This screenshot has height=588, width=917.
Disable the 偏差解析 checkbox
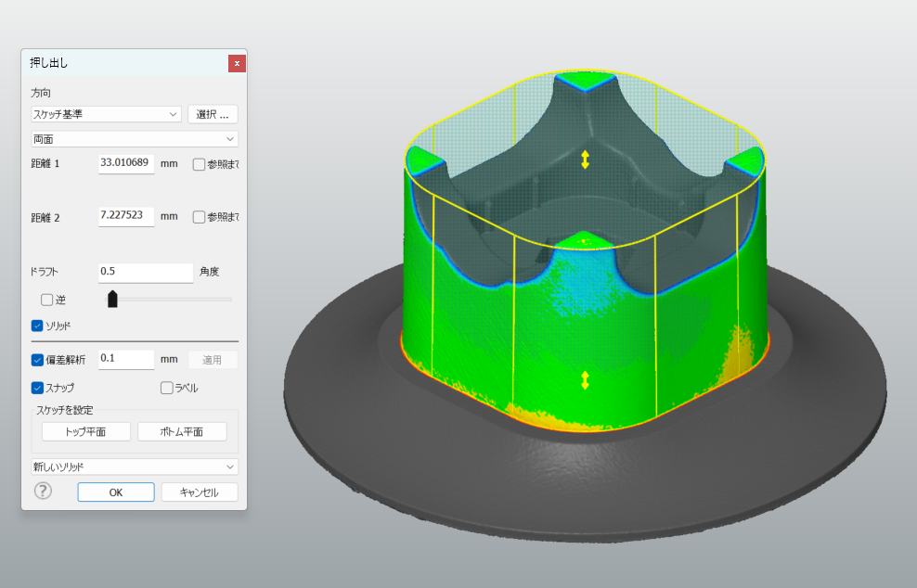tap(37, 360)
